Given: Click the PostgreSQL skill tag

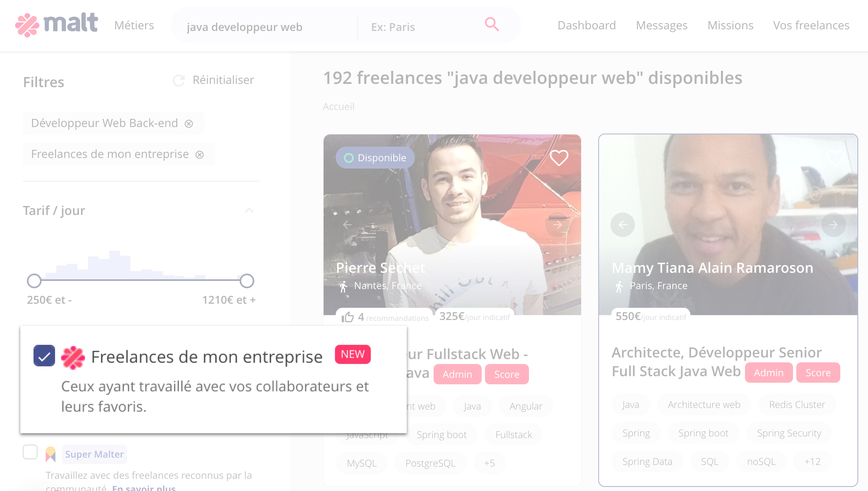Looking at the screenshot, I should (x=430, y=463).
